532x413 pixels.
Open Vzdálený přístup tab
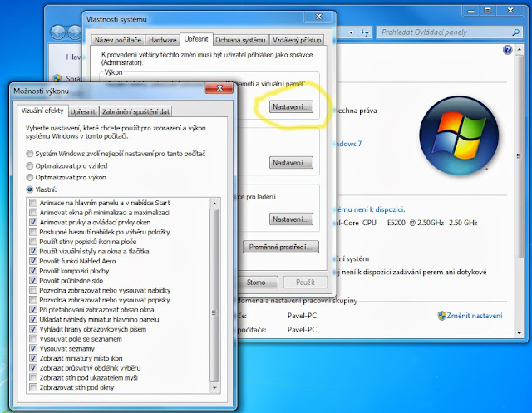[x=297, y=40]
